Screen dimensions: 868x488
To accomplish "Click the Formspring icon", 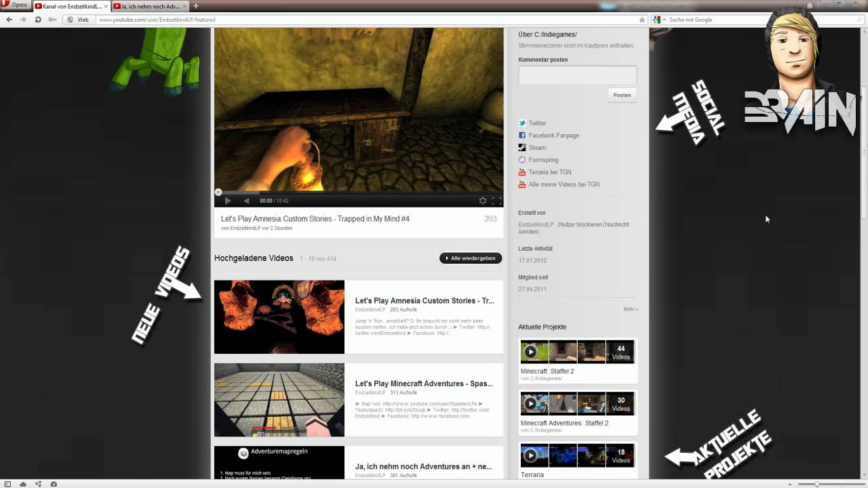I will pyautogui.click(x=522, y=160).
